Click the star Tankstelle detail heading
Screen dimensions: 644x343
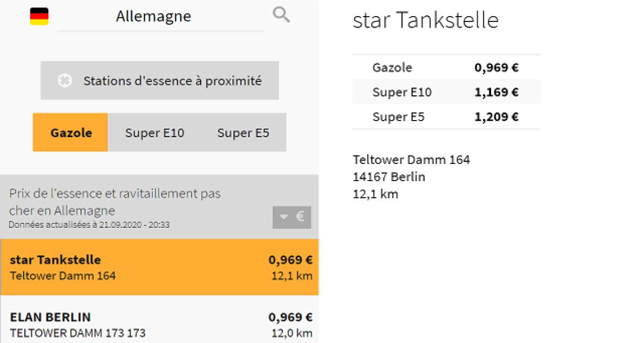[x=425, y=20]
